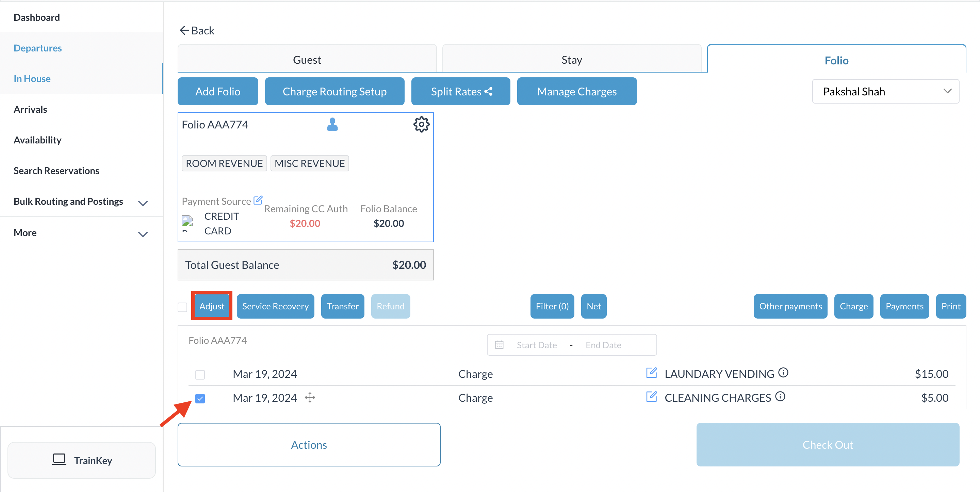This screenshot has height=492, width=980.
Task: View info icon for CLEANING CHARGES
Action: click(x=780, y=397)
